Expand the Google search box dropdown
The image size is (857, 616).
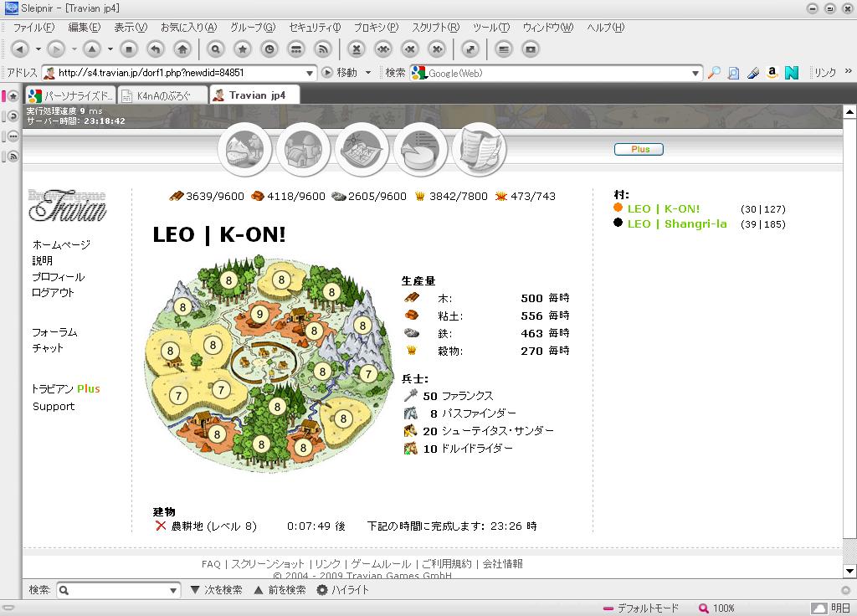point(695,73)
